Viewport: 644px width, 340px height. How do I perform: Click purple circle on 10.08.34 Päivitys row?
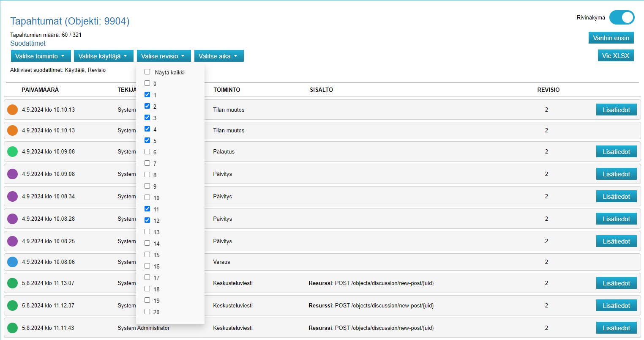coord(13,196)
